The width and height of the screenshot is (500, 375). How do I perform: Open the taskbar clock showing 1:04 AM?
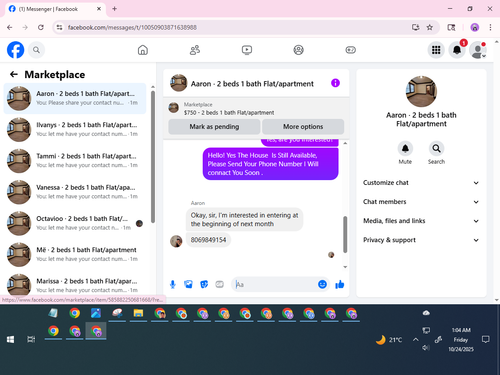[x=461, y=339]
